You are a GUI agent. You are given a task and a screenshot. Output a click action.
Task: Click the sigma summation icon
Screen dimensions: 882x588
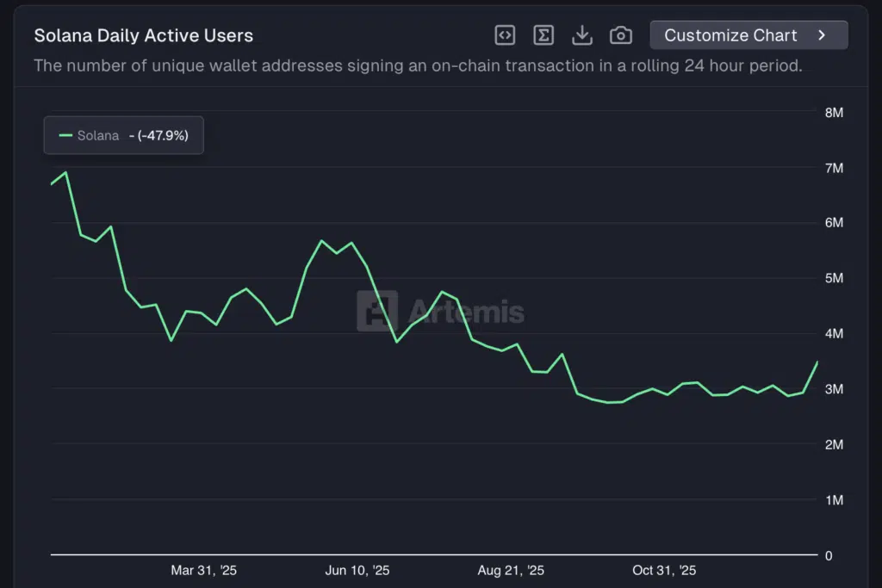(x=543, y=35)
